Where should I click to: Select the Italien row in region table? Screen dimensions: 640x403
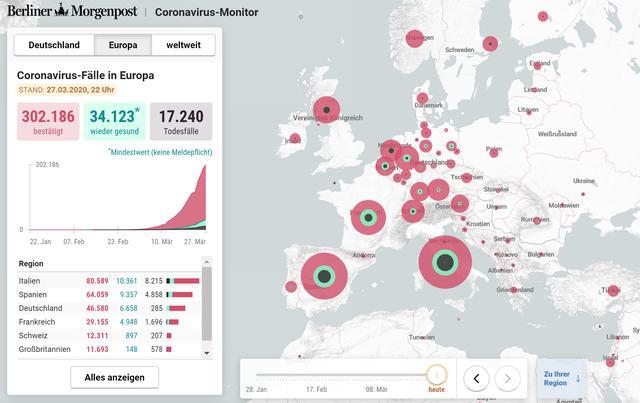(109, 281)
